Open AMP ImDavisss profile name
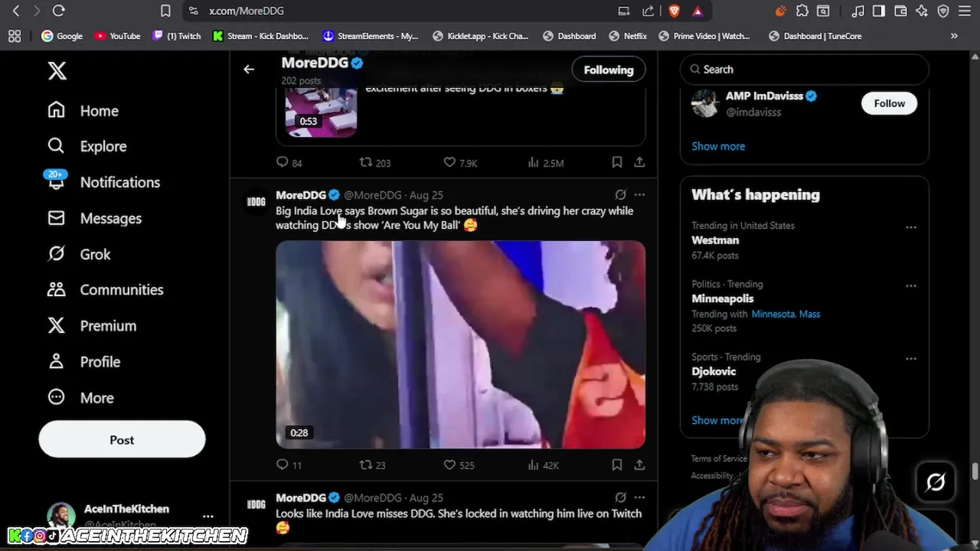Screen dimensions: 980x551 763,96
